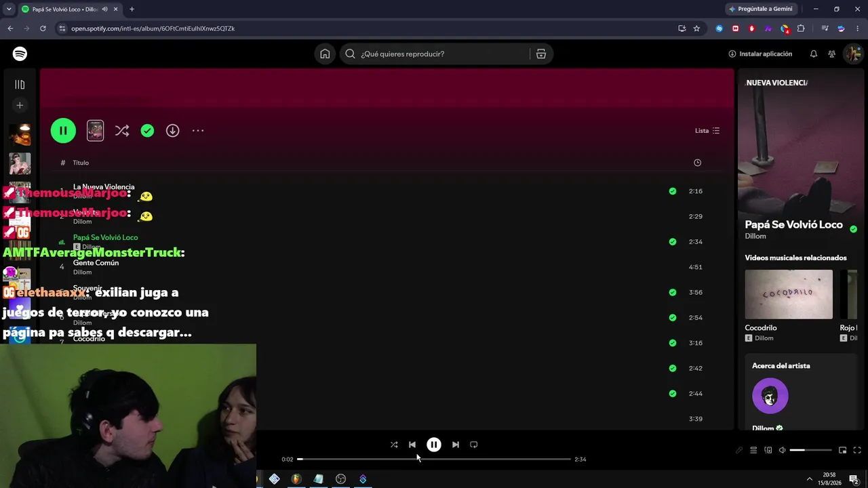Open the Cocodrilo music video thumbnail

click(x=789, y=294)
